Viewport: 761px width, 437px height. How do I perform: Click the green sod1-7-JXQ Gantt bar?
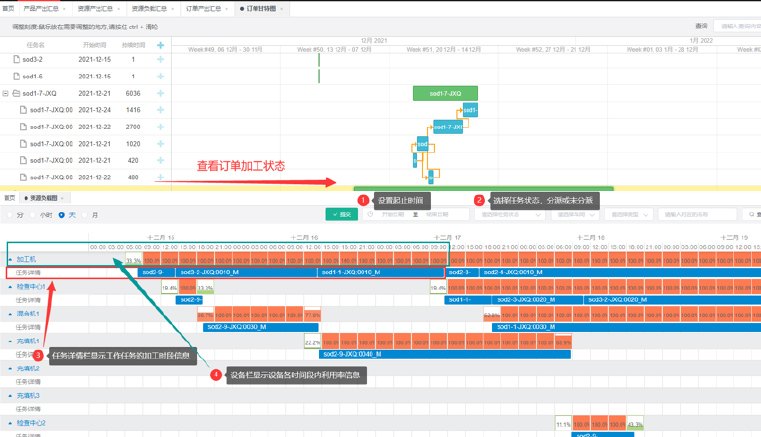445,93
